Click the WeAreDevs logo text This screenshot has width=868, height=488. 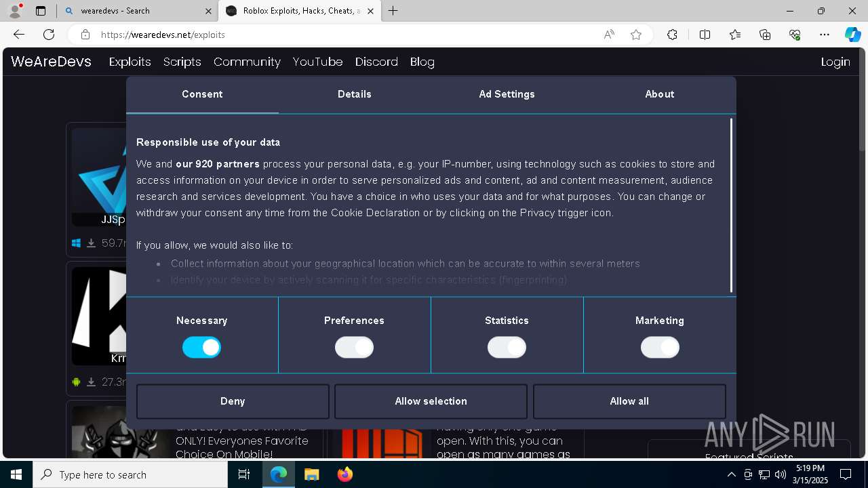[51, 62]
